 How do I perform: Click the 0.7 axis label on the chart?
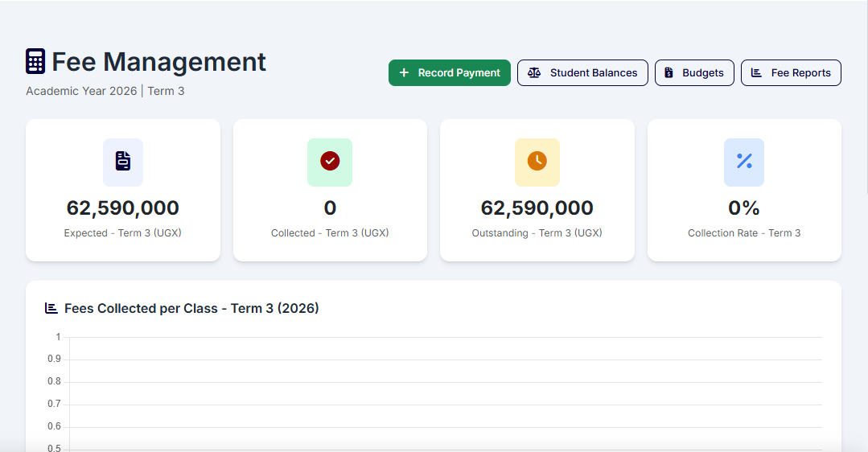click(54, 404)
